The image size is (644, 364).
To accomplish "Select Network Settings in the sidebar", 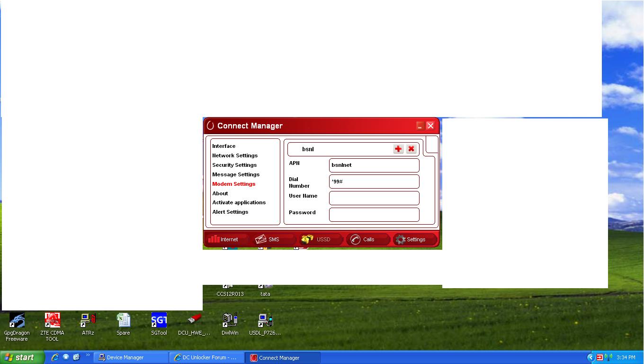I will [x=235, y=155].
